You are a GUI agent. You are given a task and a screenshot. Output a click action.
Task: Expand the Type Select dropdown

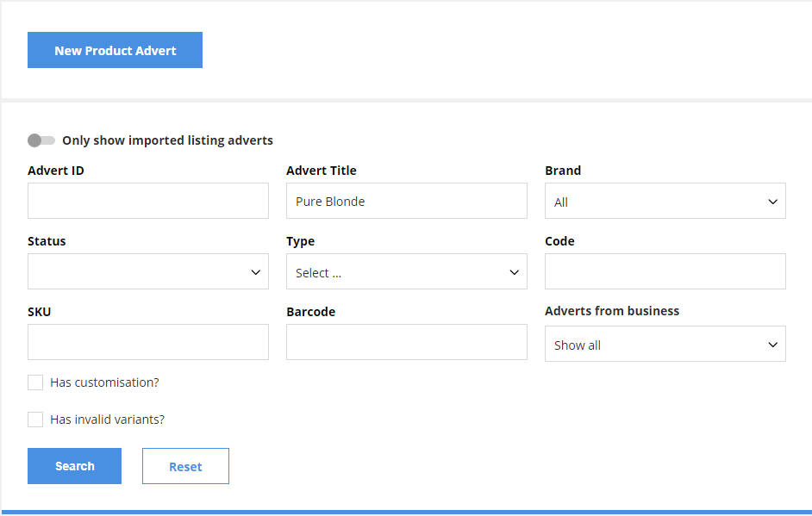(407, 271)
